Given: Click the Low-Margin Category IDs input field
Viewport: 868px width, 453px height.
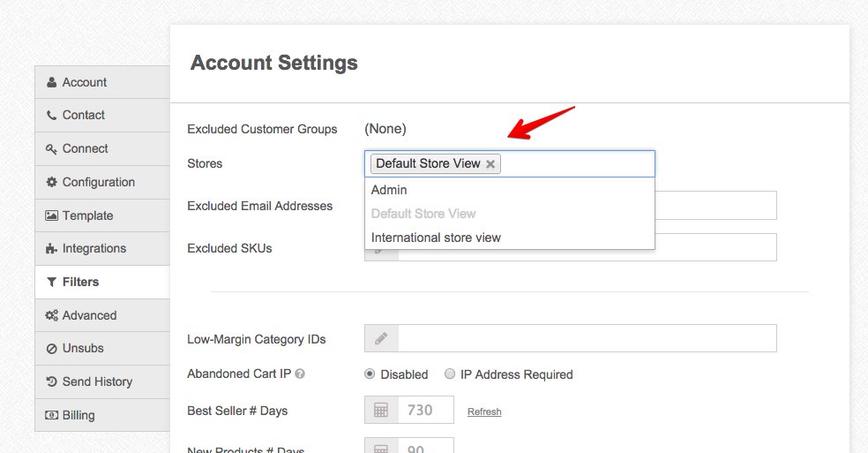Looking at the screenshot, I should click(587, 338).
